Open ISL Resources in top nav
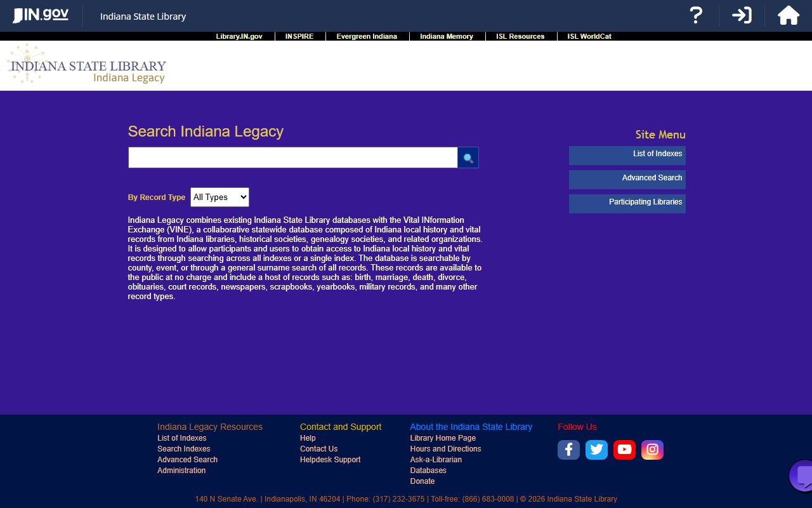This screenshot has height=508, width=812. 520,36
